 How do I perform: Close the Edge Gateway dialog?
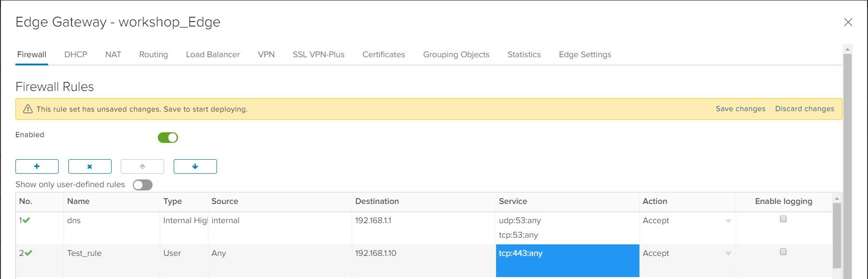pyautogui.click(x=848, y=22)
